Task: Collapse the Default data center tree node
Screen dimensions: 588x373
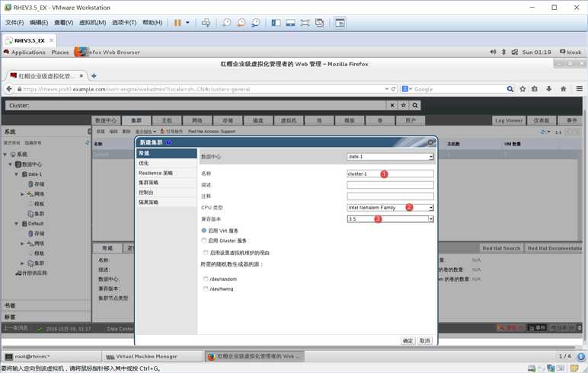Action: (x=17, y=224)
